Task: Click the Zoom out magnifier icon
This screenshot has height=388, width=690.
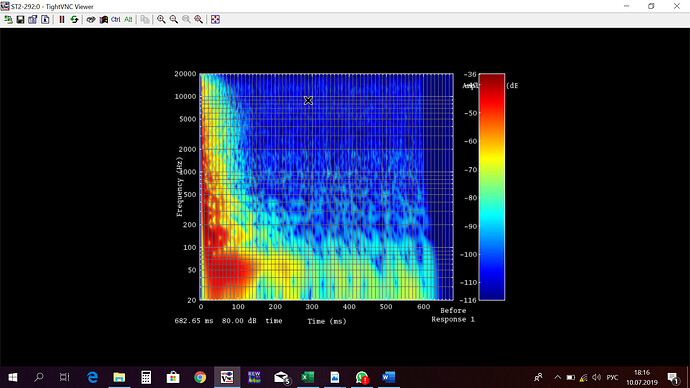Action: [174, 19]
